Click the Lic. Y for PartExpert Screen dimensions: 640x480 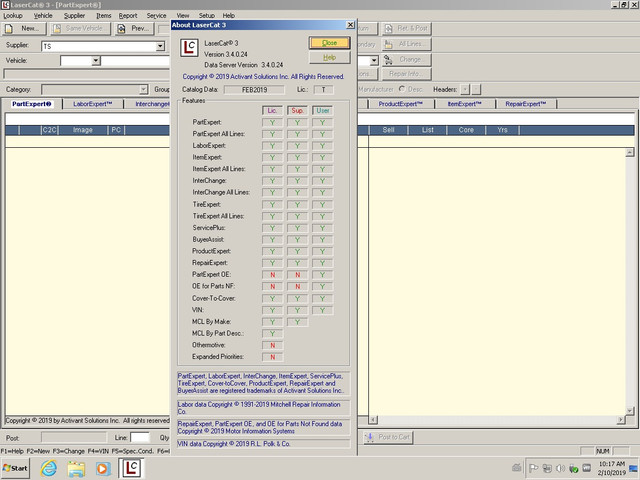point(272,122)
